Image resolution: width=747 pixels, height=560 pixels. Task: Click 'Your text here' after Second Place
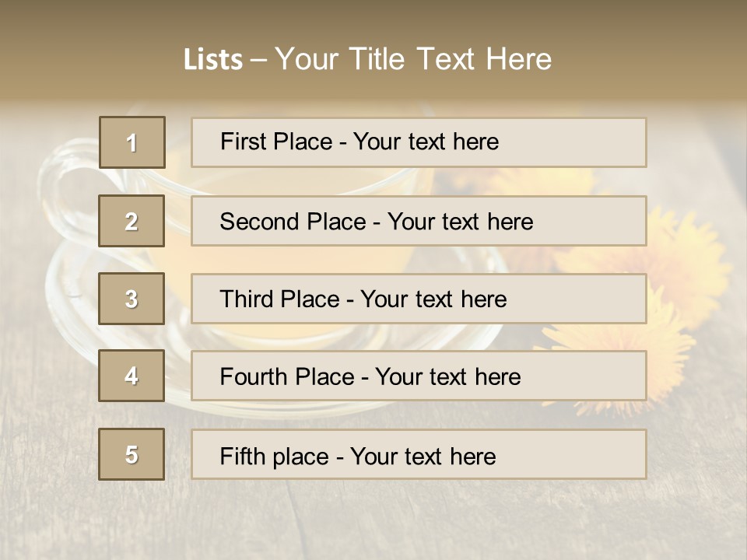(x=460, y=222)
